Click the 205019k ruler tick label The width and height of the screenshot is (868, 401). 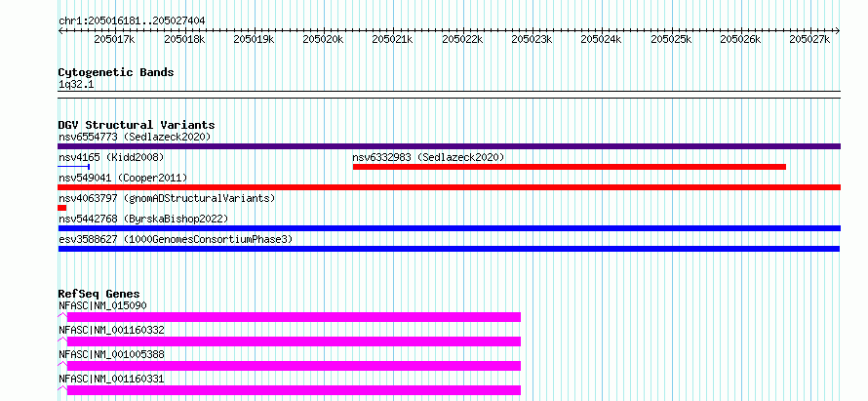point(254,39)
